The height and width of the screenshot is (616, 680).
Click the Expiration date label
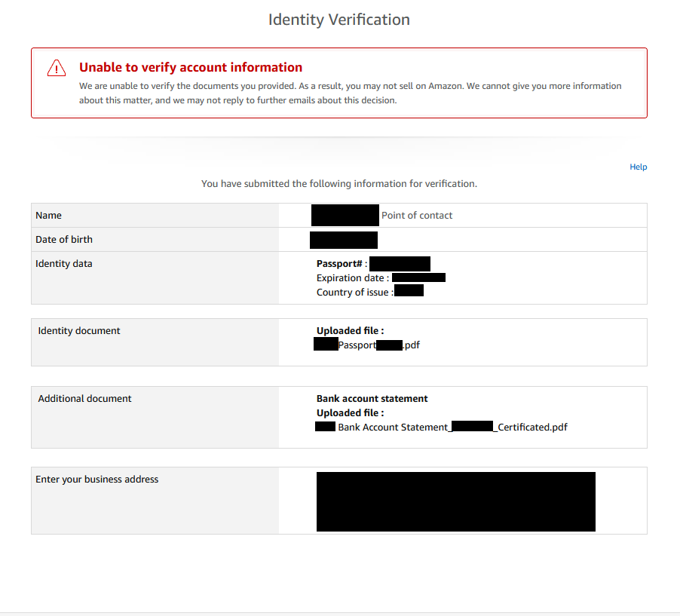(x=353, y=278)
